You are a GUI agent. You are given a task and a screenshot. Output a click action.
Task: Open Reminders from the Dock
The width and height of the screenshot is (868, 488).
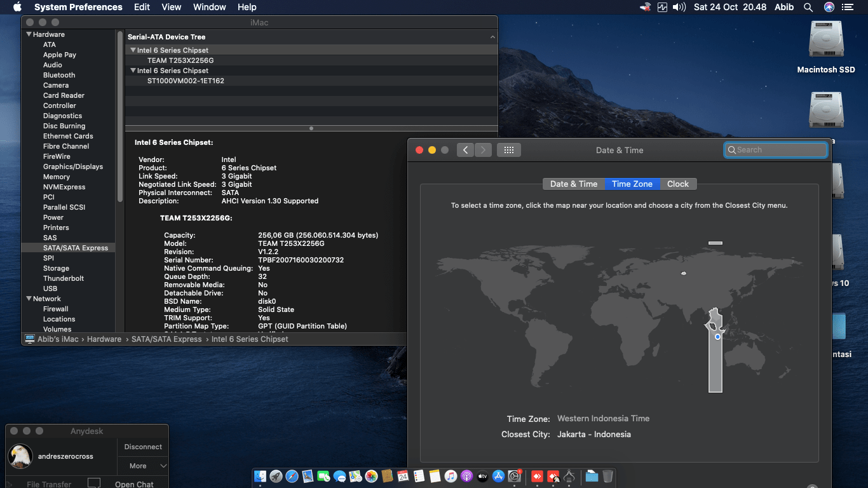coord(419,476)
